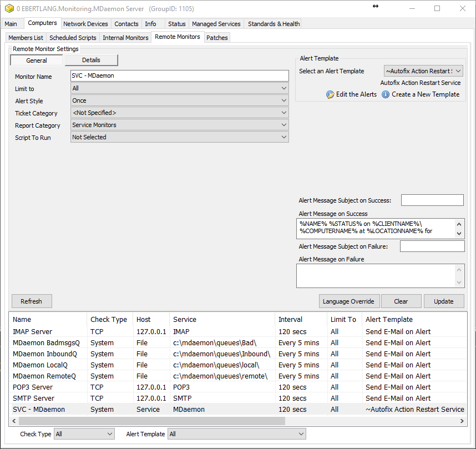The width and height of the screenshot is (476, 449).
Task: Click the pencil Edit the Alerts icon
Action: (330, 94)
